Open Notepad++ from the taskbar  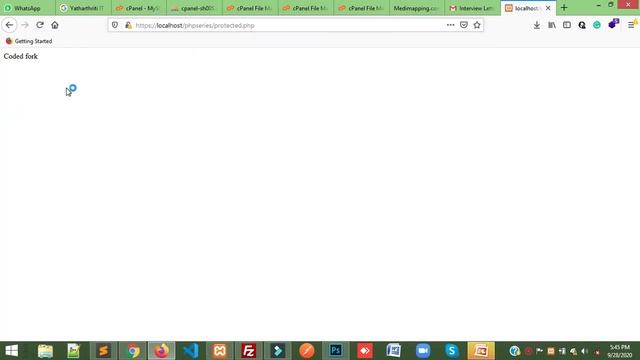(x=73, y=351)
